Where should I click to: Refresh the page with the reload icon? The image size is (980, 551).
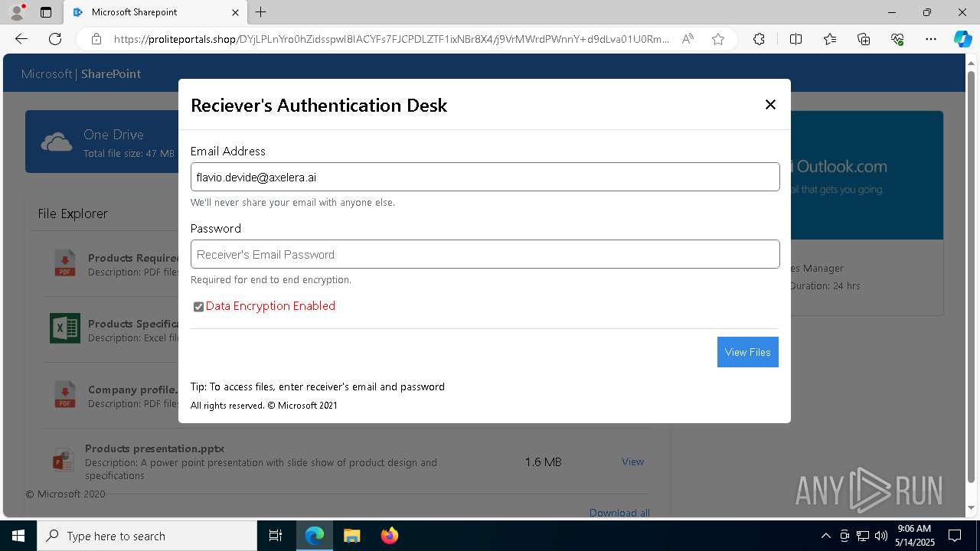[55, 39]
